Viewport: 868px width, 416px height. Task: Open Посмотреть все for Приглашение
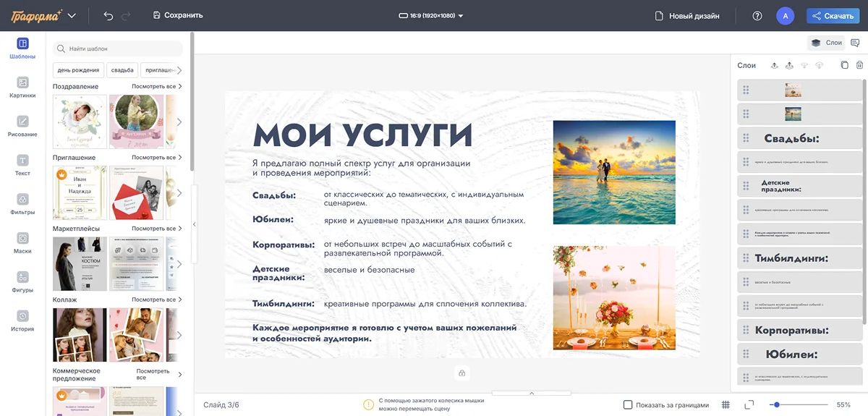pos(157,157)
